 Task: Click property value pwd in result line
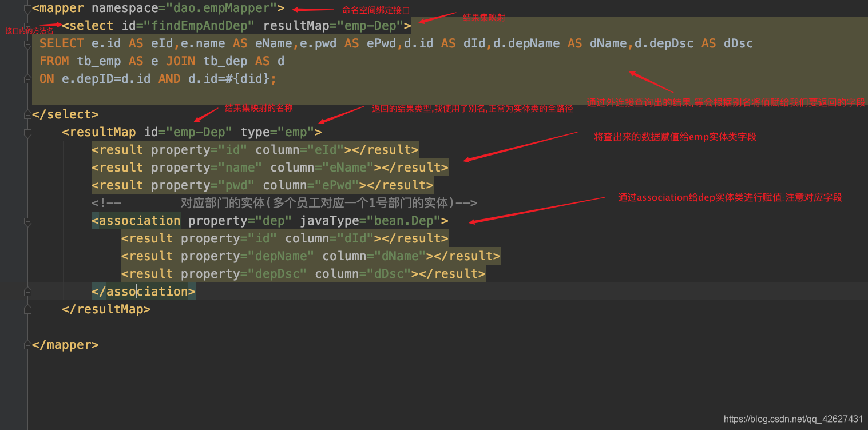(x=236, y=185)
